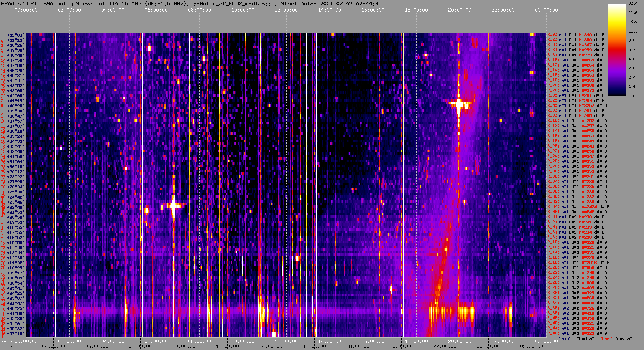Click the statistics row showing 'M=2424'
This screenshot has width=644, height=350.
(x=578, y=207)
